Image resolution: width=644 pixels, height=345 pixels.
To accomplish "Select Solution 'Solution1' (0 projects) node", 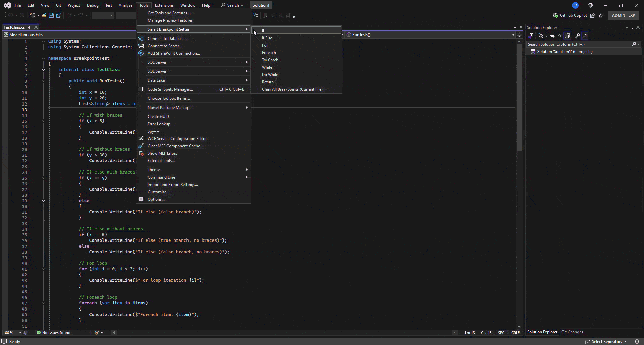I will pos(565,52).
